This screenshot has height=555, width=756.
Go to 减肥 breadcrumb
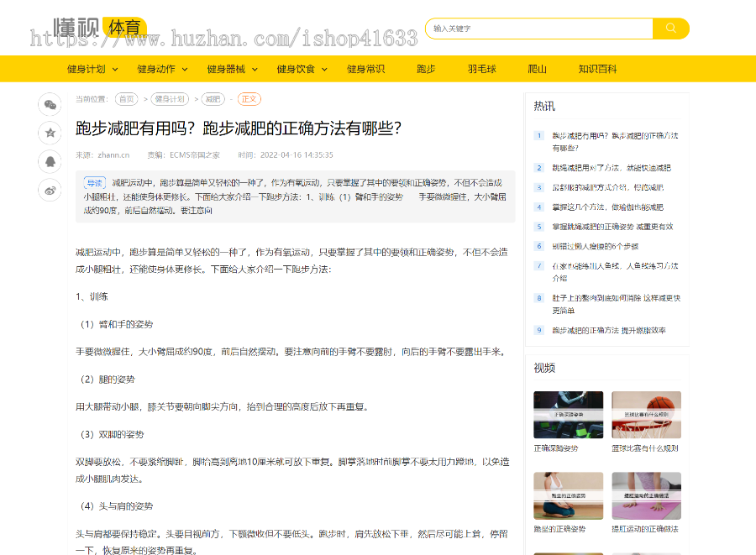pyautogui.click(x=213, y=99)
